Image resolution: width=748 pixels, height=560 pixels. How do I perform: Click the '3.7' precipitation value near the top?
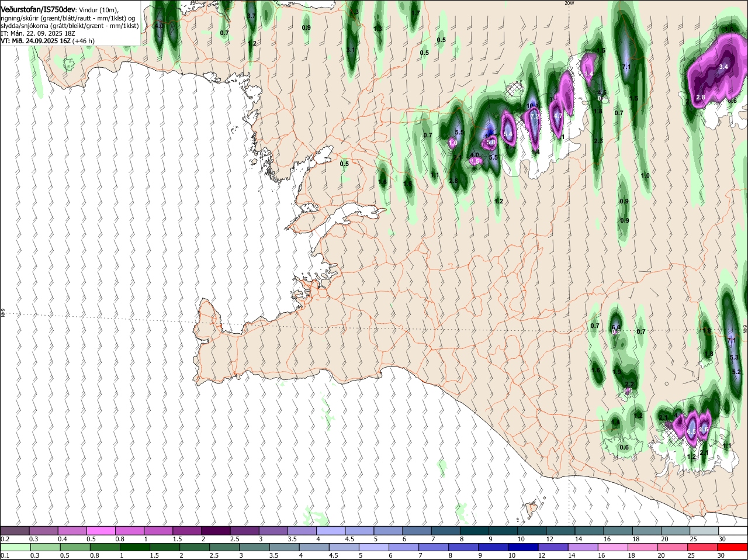pos(252,16)
